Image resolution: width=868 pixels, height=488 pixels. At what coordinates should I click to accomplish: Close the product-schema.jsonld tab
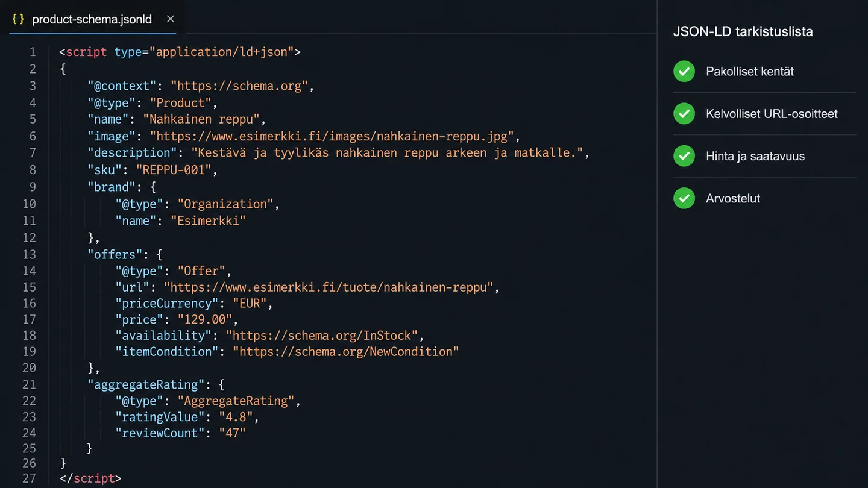(x=171, y=19)
